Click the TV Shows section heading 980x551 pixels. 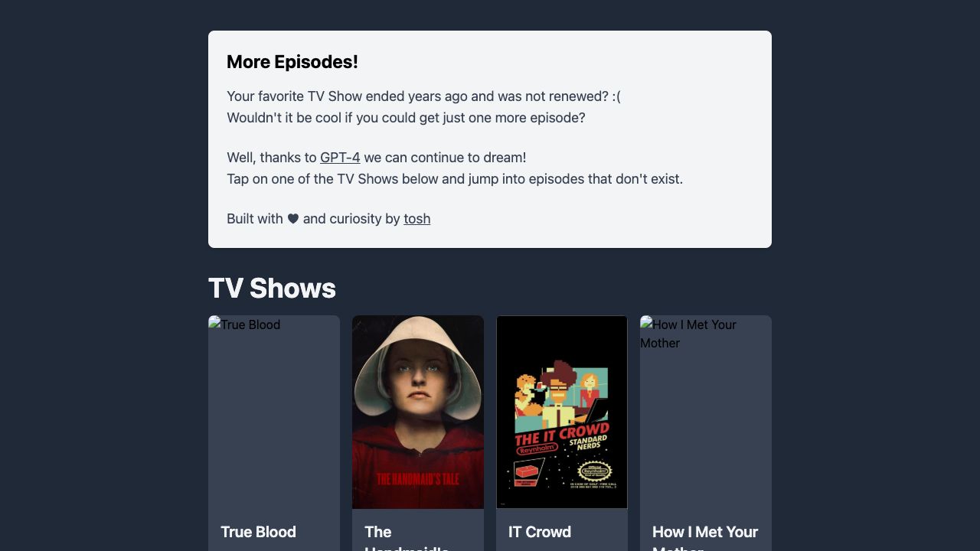272,289
